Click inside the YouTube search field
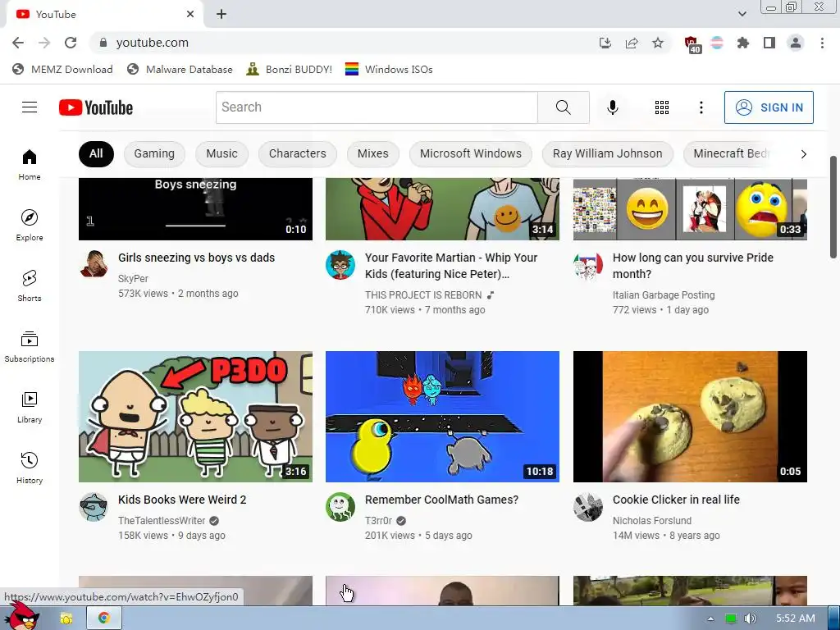This screenshot has height=630, width=840. tap(377, 107)
